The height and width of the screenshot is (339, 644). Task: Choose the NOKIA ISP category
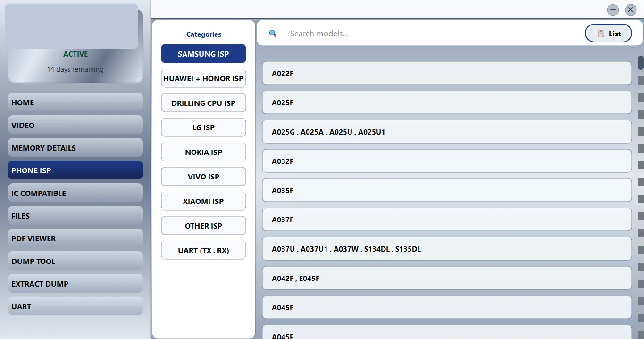coord(203,152)
